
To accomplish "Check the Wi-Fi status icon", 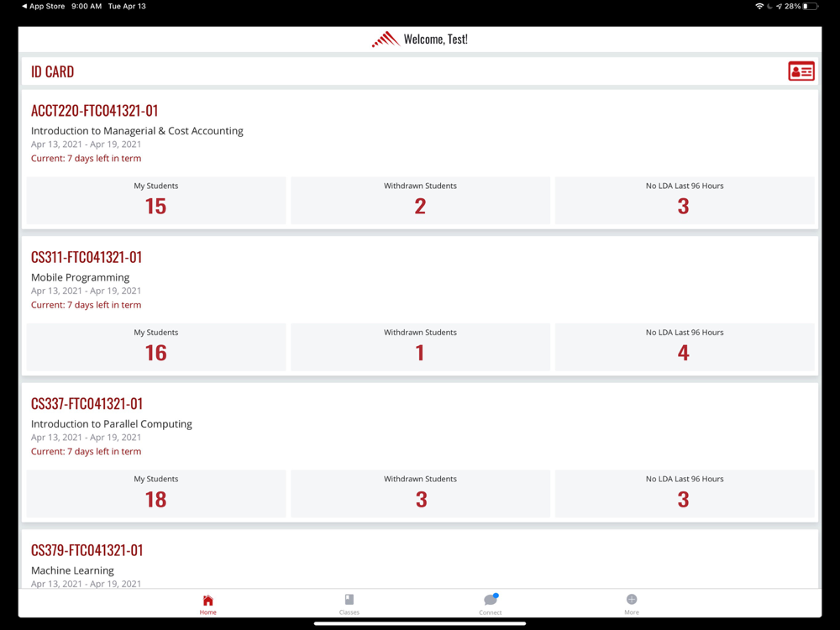I will 759,7.
